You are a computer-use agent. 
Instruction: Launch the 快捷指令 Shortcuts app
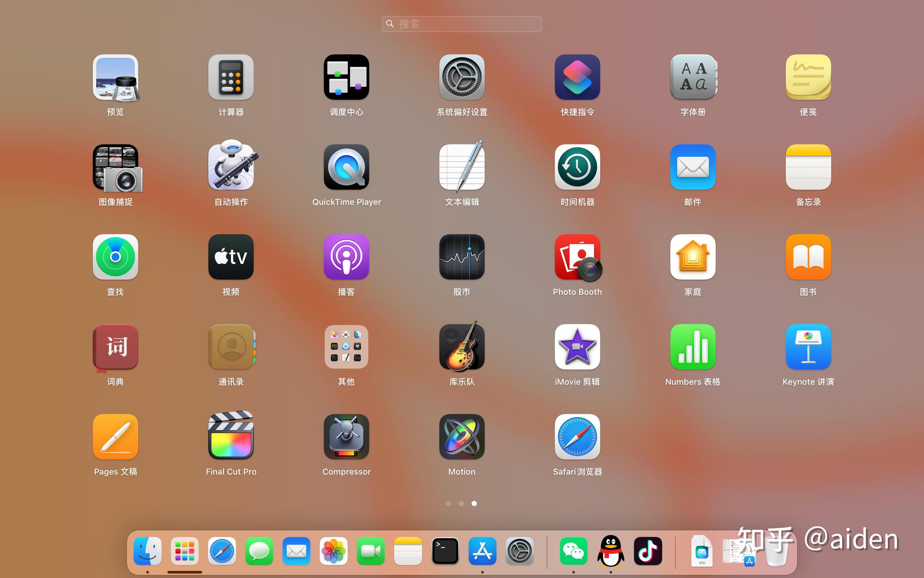click(x=577, y=78)
